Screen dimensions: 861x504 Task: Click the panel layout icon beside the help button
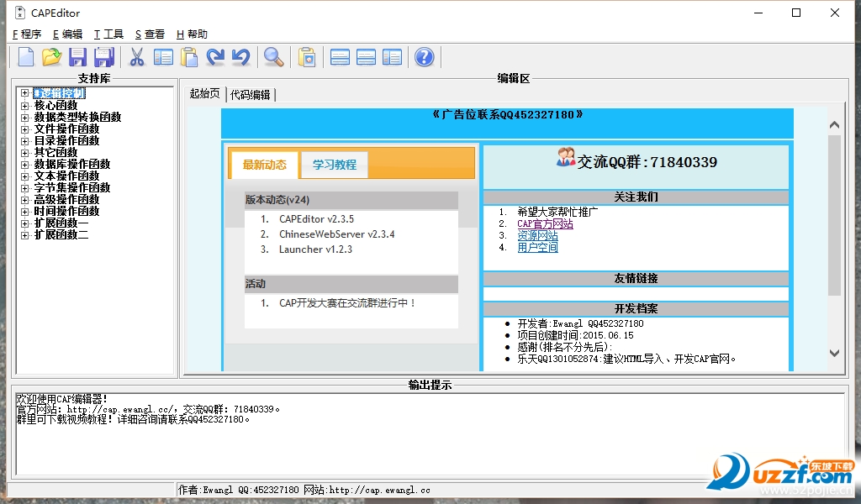pos(392,57)
